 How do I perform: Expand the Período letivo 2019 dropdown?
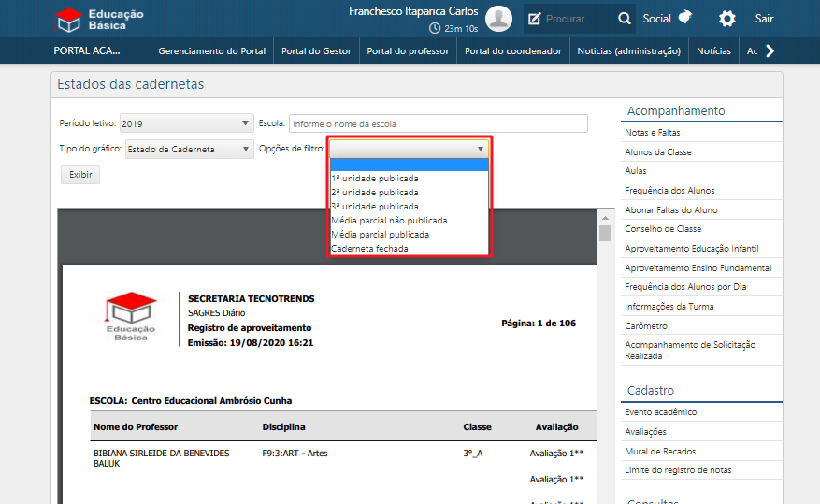click(187, 123)
